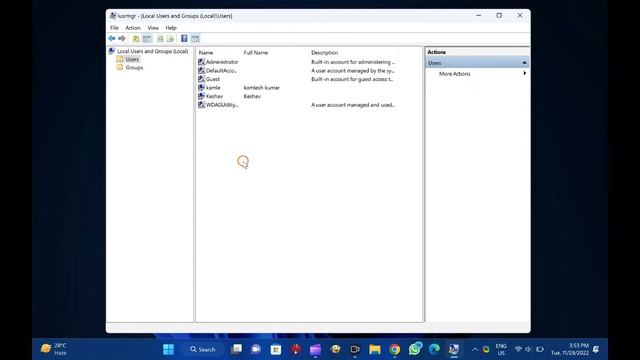Select Users in the console tree
Image resolution: width=640 pixels, height=360 pixels.
pos(132,59)
